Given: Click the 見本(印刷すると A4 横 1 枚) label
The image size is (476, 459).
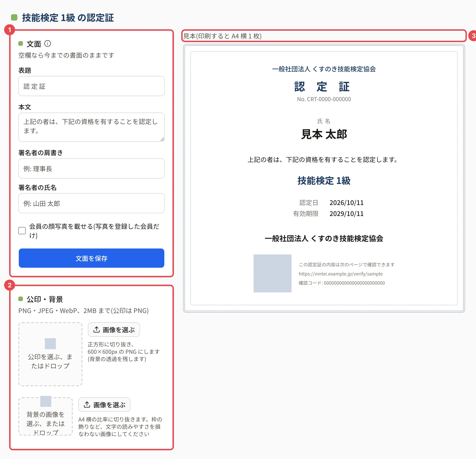Looking at the screenshot, I should [x=222, y=36].
